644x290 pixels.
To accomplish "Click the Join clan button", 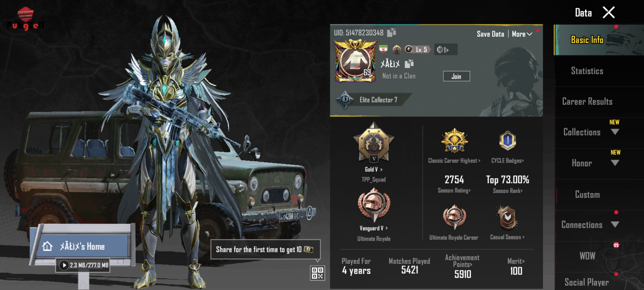I will click(x=456, y=76).
